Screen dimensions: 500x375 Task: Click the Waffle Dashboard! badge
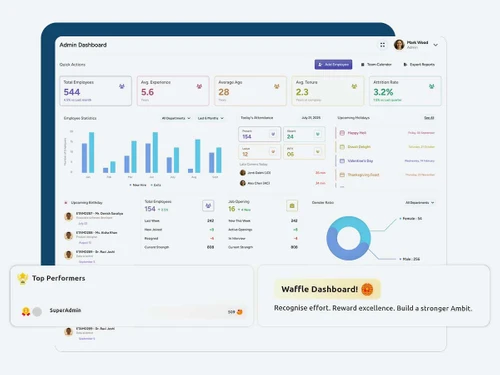(x=327, y=289)
